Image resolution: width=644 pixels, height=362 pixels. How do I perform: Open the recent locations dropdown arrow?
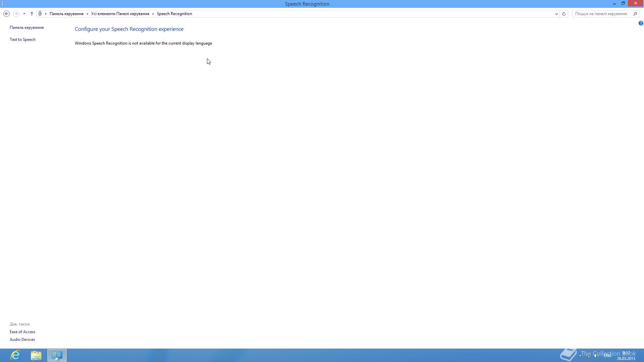24,14
